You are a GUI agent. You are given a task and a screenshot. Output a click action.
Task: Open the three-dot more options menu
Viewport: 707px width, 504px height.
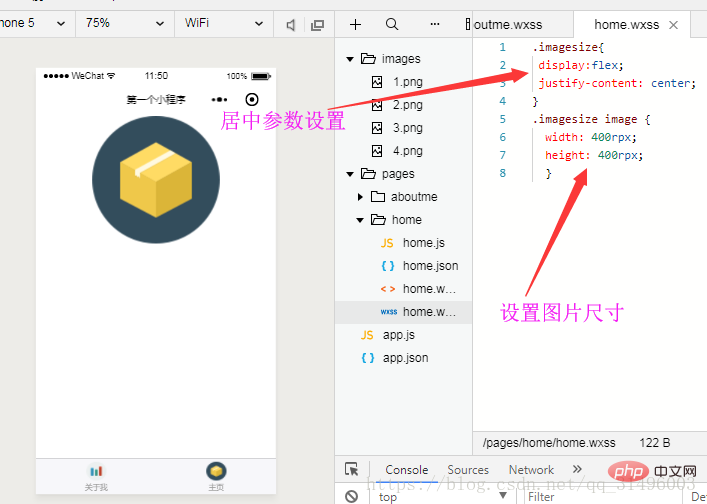tap(435, 24)
